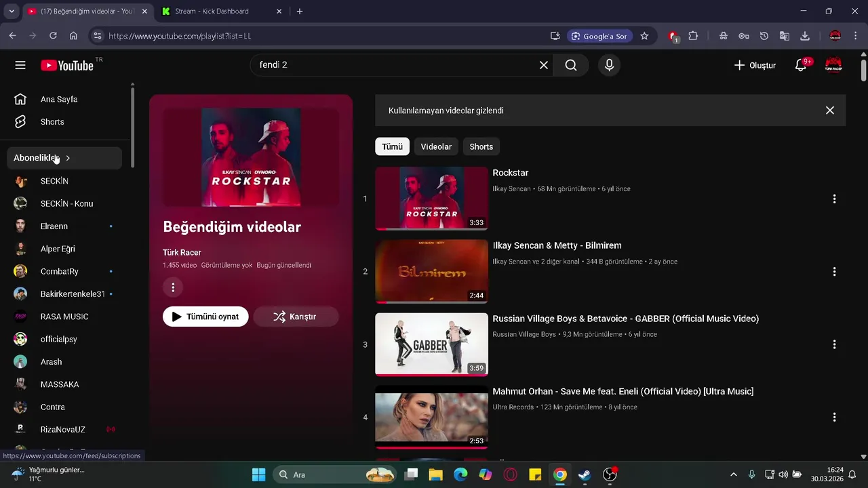Open the YouTube hamburger guide menu
Screen dimensions: 868x488
point(20,65)
